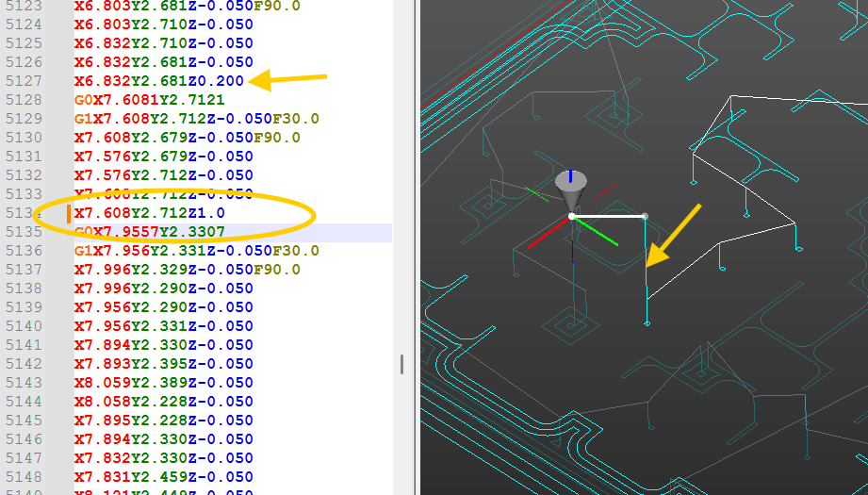This screenshot has height=495, width=868.
Task: Click the G1X7.956Y2.331Z-0.050F30.0 line
Action: [x=196, y=251]
